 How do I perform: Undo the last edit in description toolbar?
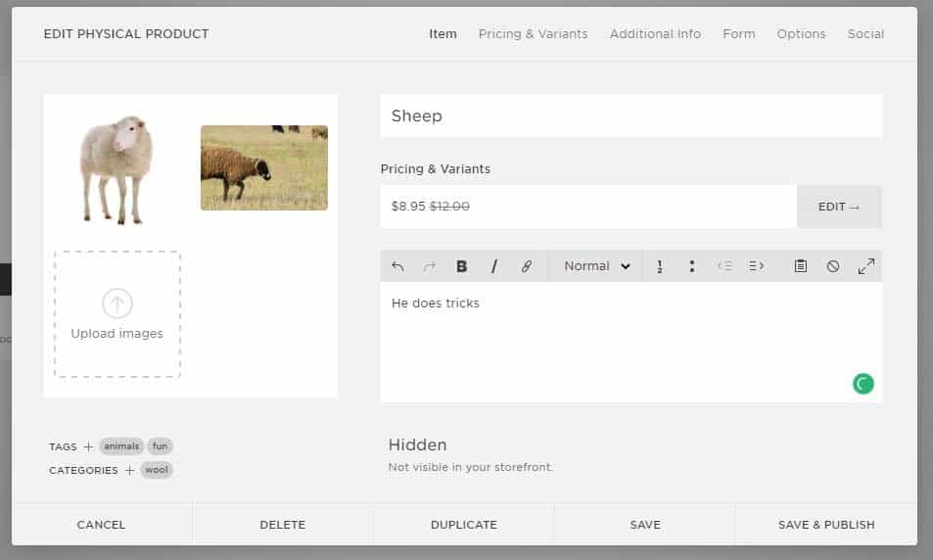(397, 266)
